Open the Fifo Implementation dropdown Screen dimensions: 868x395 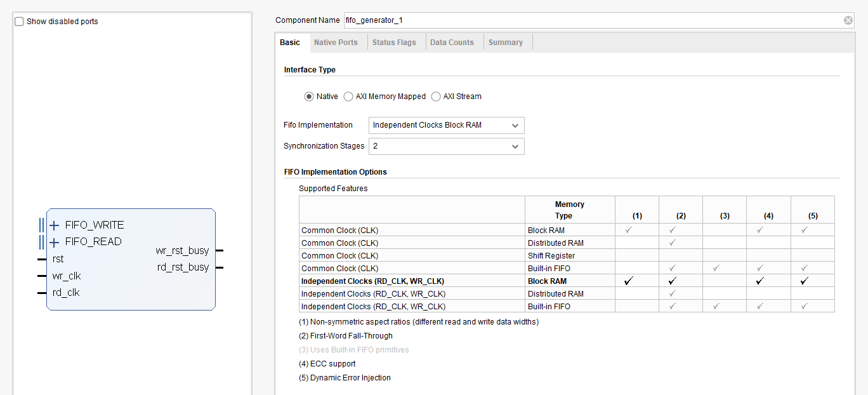[x=446, y=125]
